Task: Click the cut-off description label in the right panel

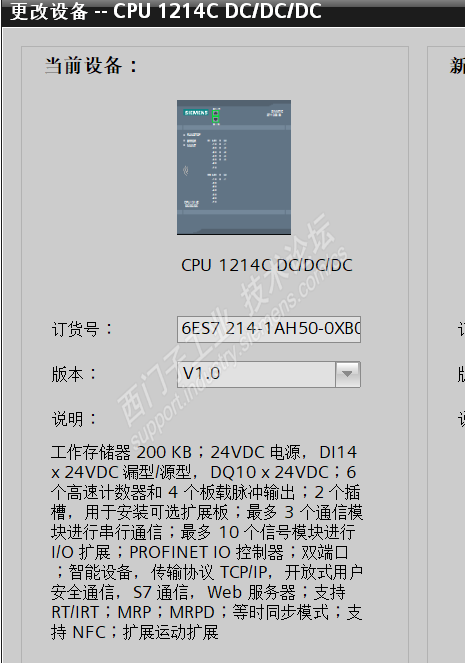Action: pos(461,419)
